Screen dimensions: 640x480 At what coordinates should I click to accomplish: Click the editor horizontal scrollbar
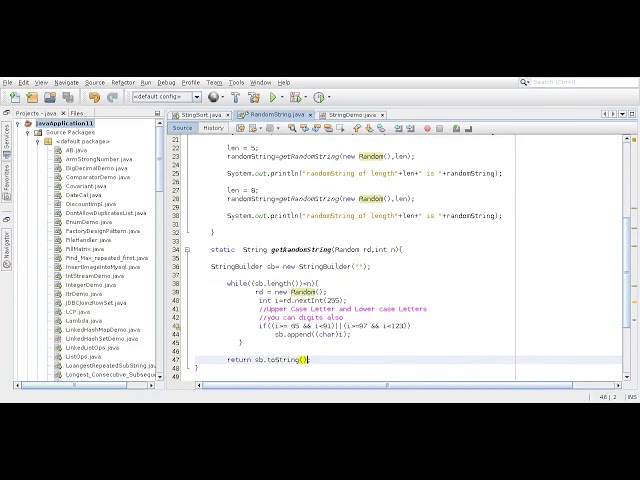click(387, 385)
